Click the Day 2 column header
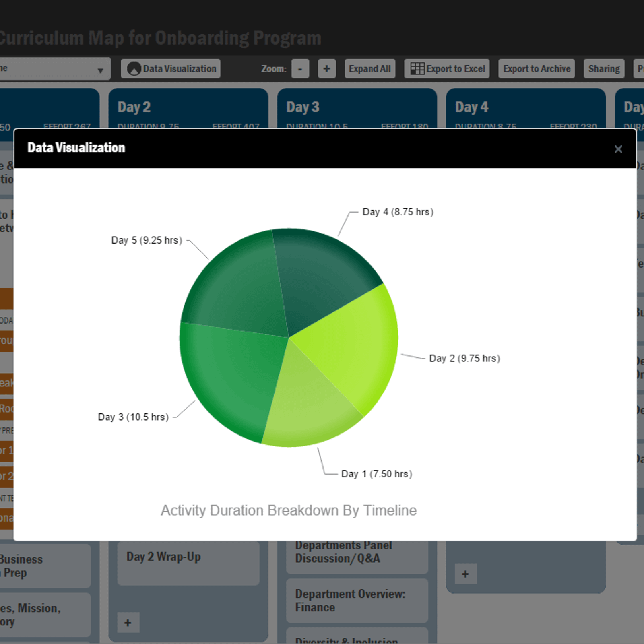The image size is (644, 644). click(x=188, y=109)
